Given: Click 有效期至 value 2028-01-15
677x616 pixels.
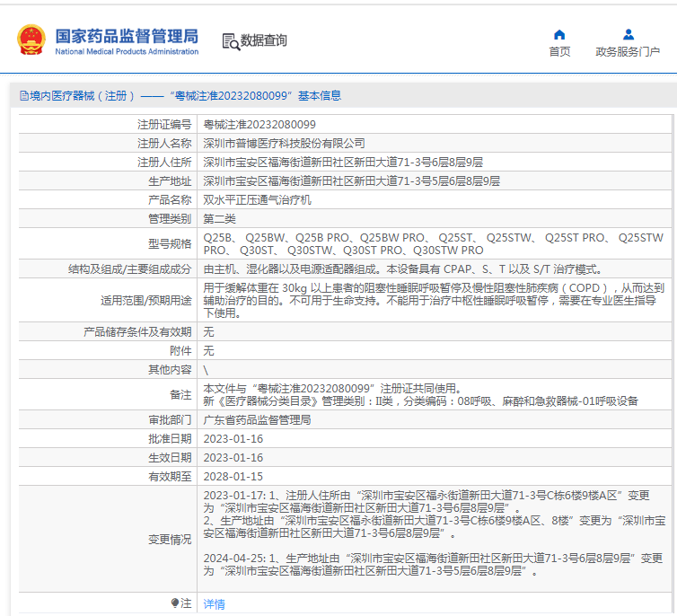Looking at the screenshot, I should tap(233, 477).
